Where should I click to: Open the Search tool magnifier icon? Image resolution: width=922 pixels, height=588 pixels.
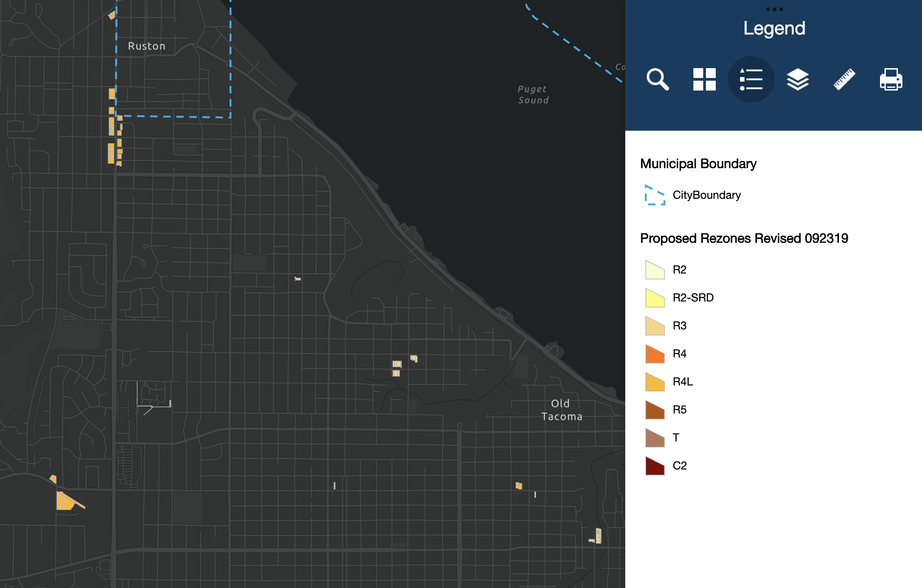coord(657,79)
